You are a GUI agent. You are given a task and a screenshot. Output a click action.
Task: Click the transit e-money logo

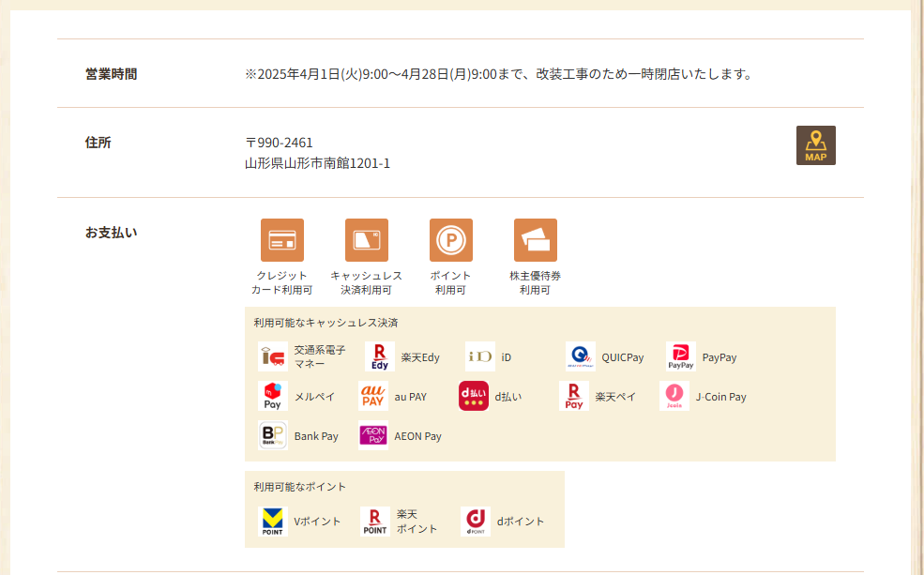273,356
